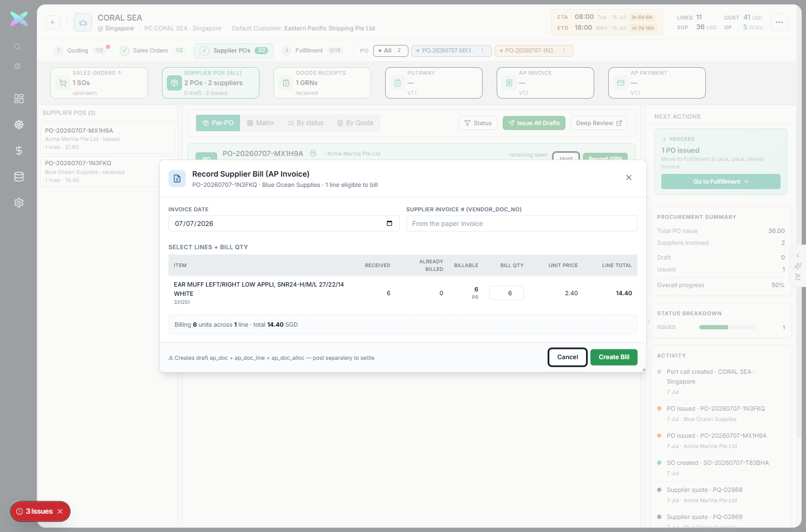
Task: Open the Goods Receipts 1 GRNs card
Action: [x=322, y=83]
